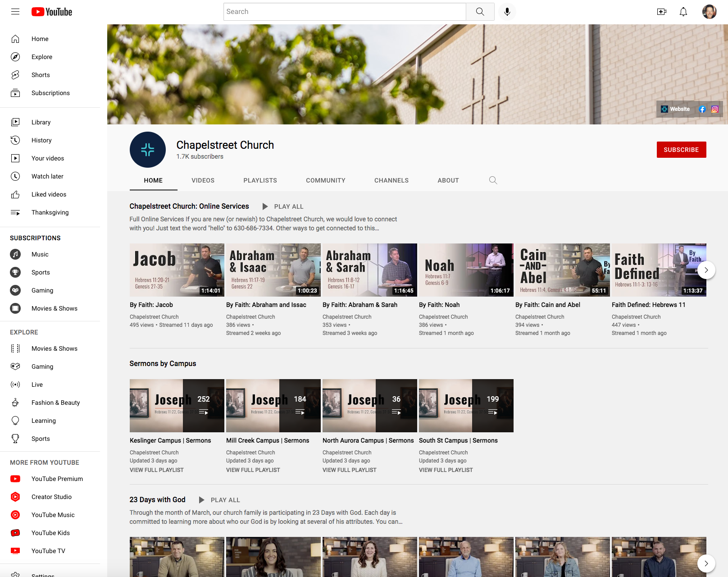The width and height of the screenshot is (728, 577).
Task: View full South St Campus playlist
Action: [x=446, y=470]
